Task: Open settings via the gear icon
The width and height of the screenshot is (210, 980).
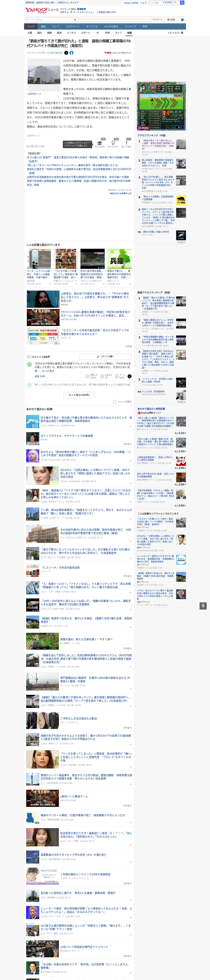Action: click(x=182, y=19)
